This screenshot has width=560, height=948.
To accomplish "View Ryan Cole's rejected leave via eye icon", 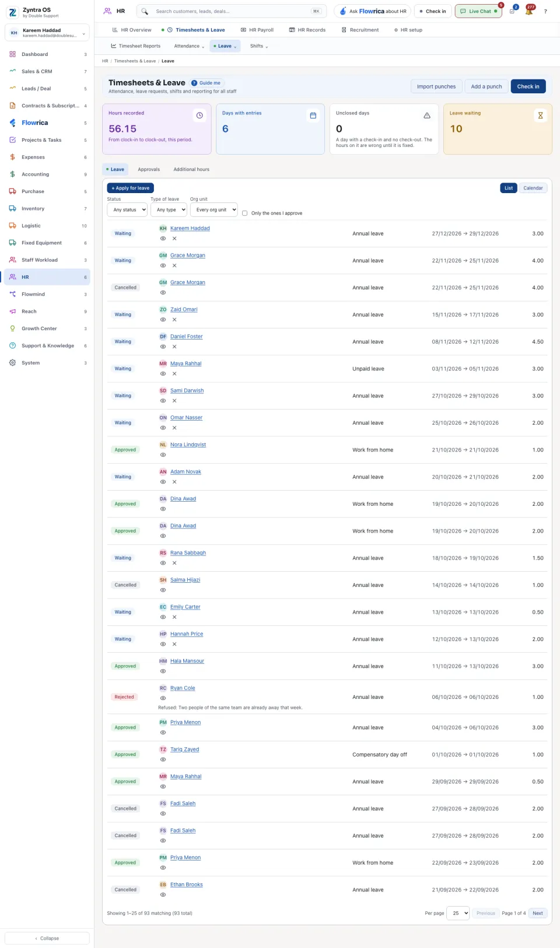I will point(163,698).
